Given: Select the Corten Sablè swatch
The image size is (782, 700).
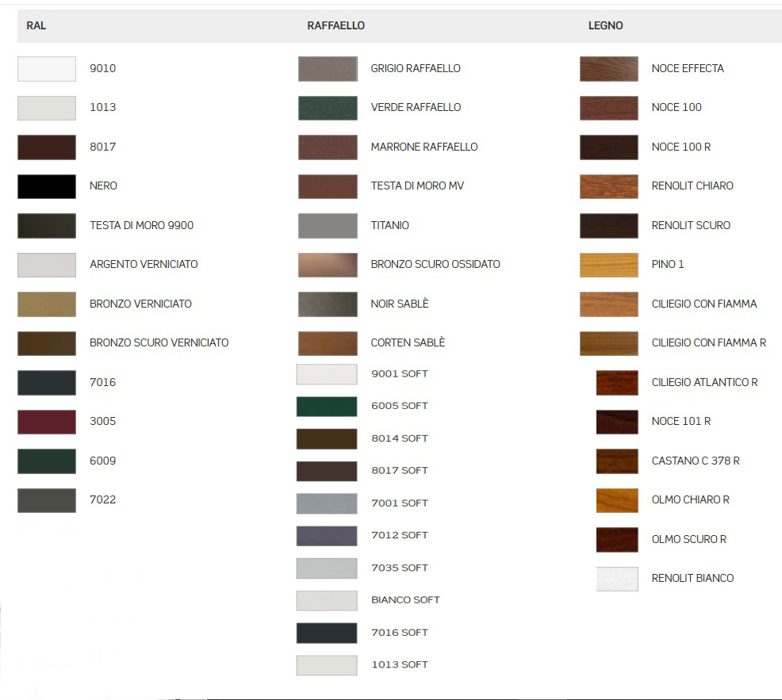Looking at the screenshot, I should pyautogui.click(x=328, y=343).
